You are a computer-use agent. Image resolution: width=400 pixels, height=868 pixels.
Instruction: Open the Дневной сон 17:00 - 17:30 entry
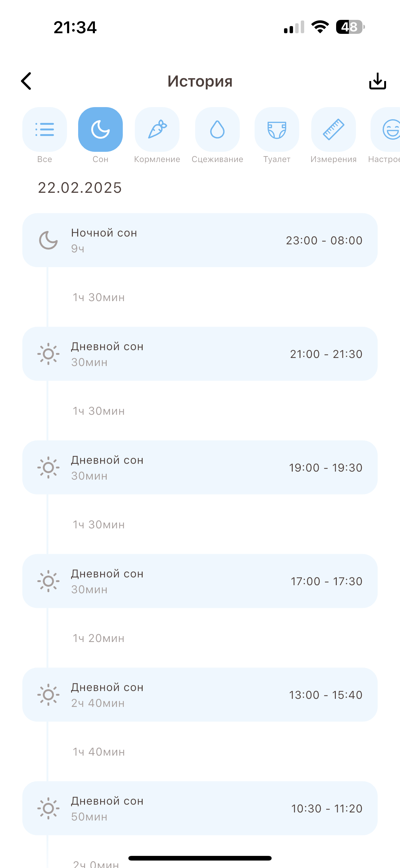[200, 581]
